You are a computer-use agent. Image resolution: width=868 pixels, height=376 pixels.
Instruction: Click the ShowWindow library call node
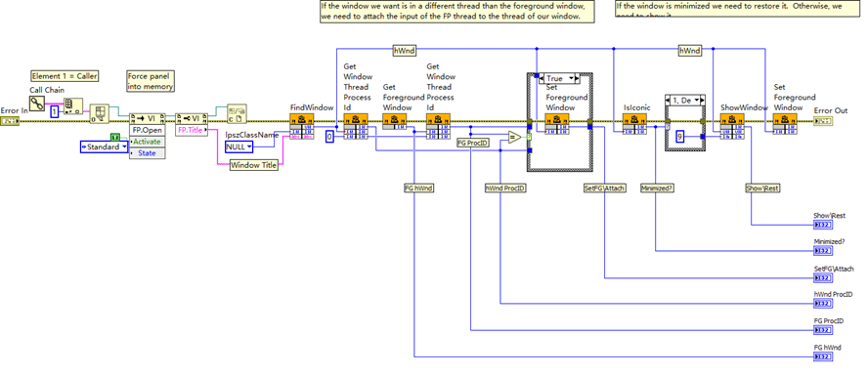(x=732, y=127)
